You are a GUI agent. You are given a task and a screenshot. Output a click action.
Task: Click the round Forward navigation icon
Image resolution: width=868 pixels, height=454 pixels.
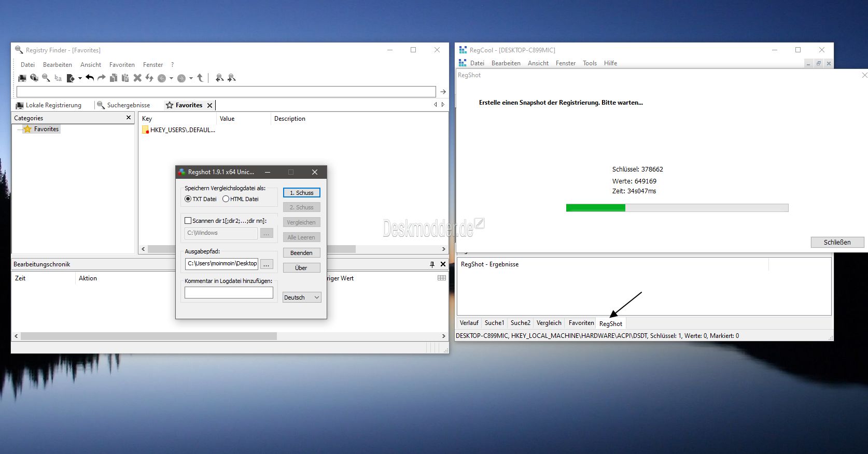181,78
